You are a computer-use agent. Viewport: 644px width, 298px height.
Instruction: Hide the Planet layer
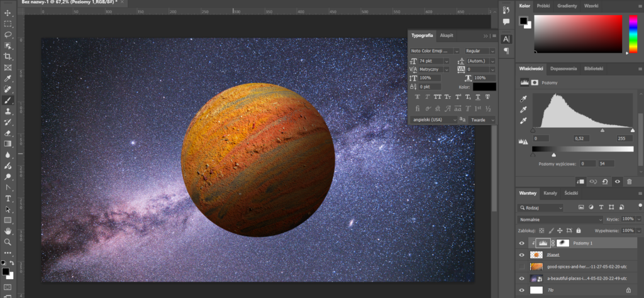pyautogui.click(x=521, y=255)
